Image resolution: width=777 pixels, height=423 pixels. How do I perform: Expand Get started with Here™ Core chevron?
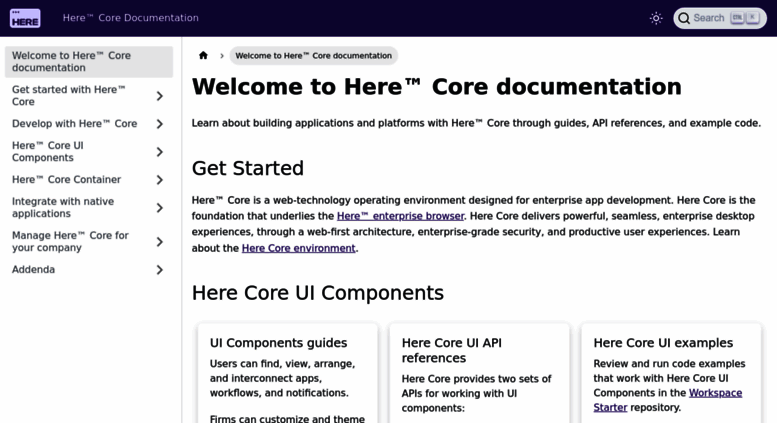[x=160, y=96]
